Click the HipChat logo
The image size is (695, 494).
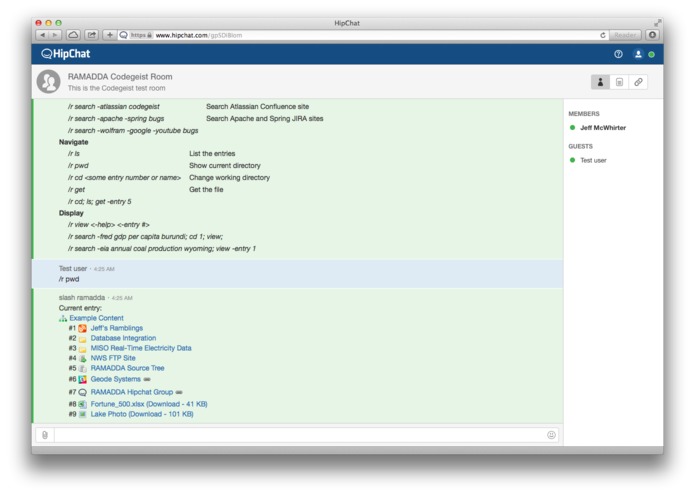pos(66,54)
